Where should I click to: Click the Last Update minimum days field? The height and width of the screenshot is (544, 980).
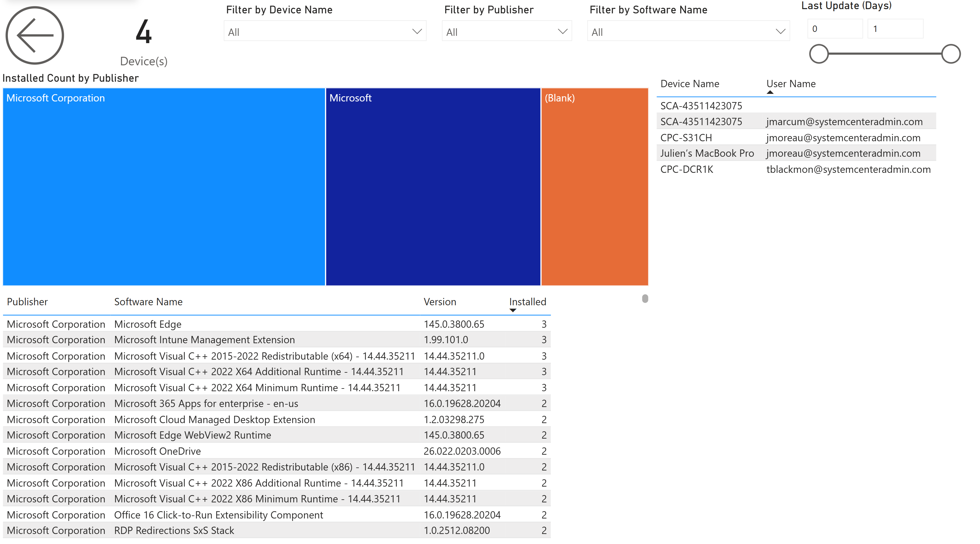coord(835,29)
